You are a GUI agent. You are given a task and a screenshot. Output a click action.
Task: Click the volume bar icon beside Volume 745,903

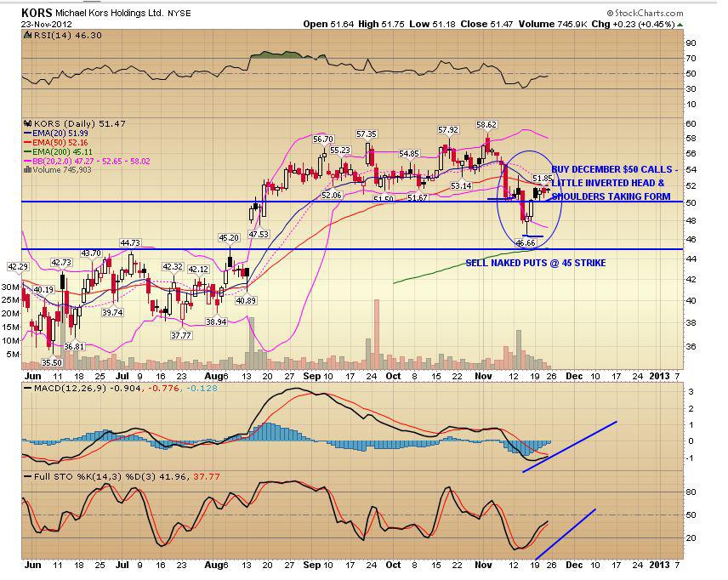pyautogui.click(x=27, y=170)
